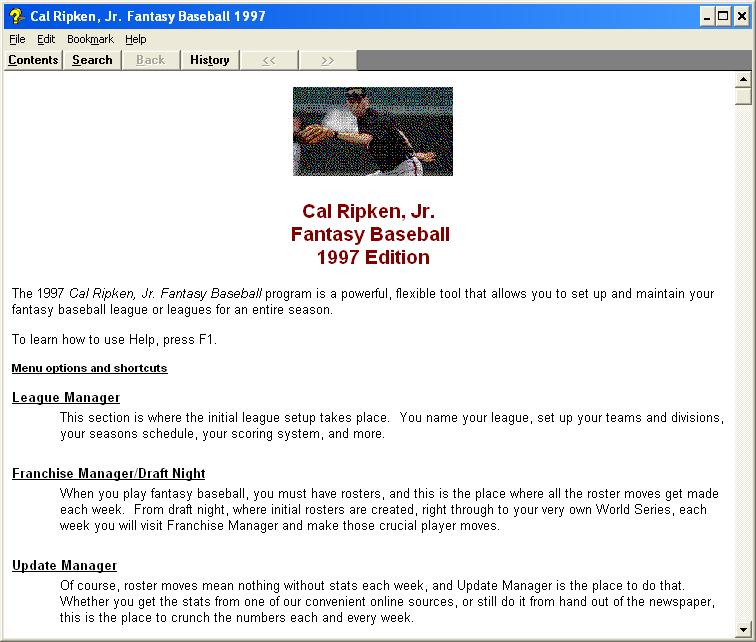Minimize the help window
This screenshot has height=642, width=756.
click(707, 16)
